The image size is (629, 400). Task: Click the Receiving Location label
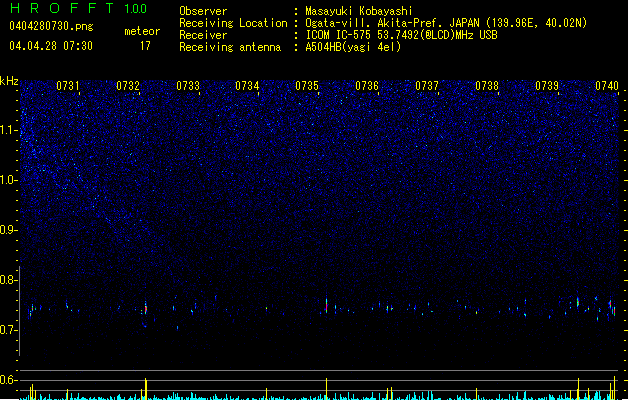tap(233, 23)
